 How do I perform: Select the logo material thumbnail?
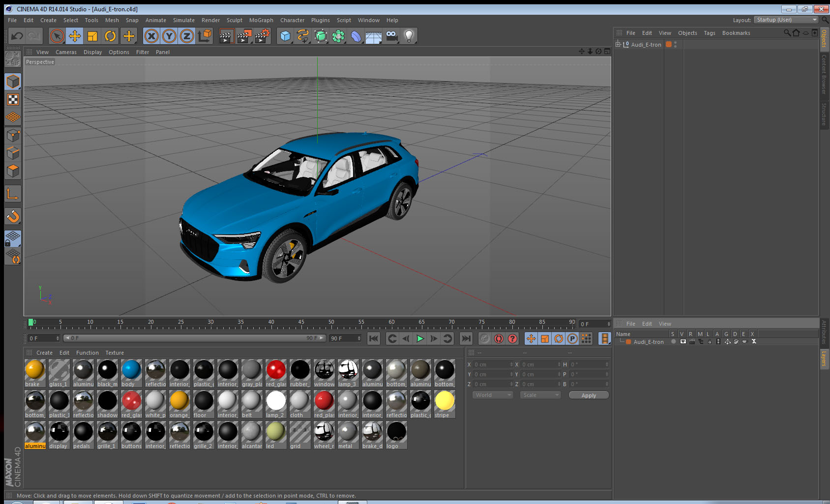click(396, 435)
